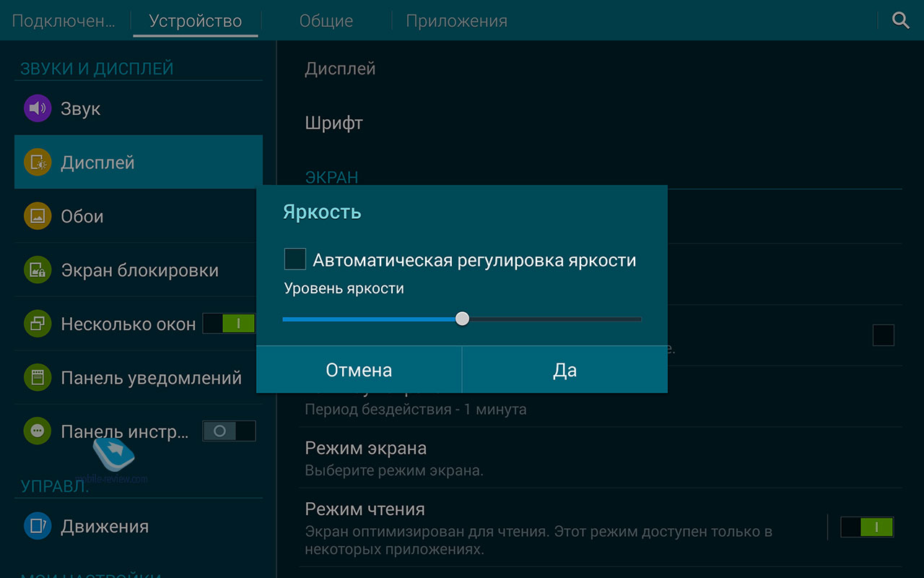Switch to the Общие tab

[x=326, y=21]
